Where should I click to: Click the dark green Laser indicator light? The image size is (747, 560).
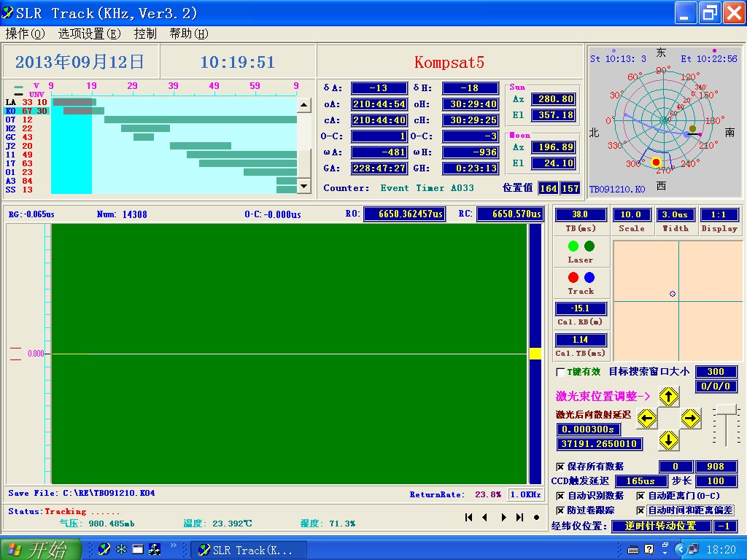pos(589,246)
